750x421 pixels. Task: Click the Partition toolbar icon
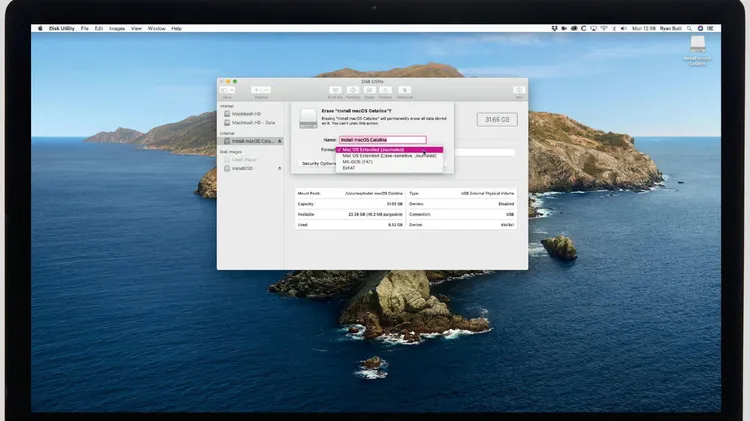click(x=352, y=91)
